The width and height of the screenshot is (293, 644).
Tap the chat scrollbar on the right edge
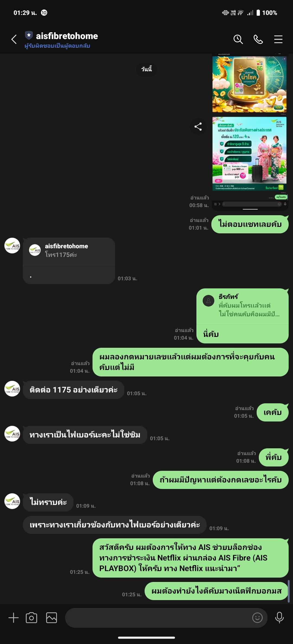click(x=289, y=591)
